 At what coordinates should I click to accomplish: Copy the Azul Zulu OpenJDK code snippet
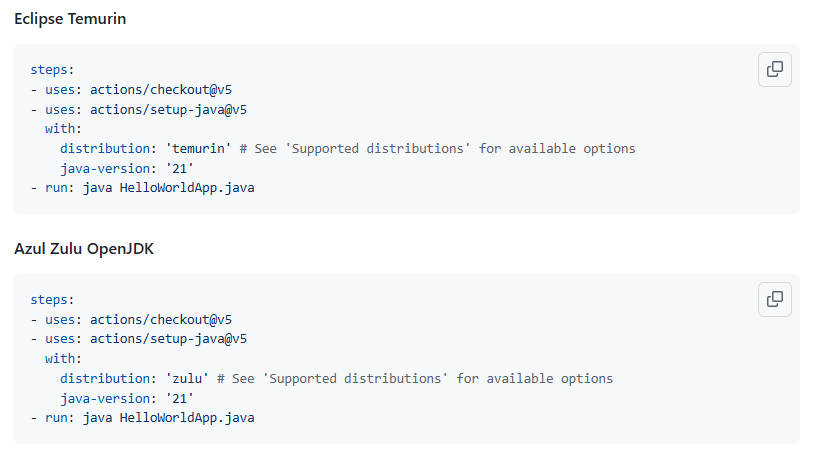[774, 299]
